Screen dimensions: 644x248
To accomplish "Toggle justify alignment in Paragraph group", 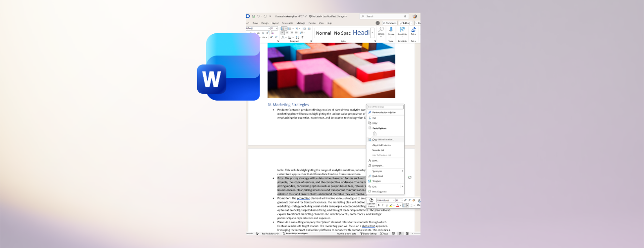I will point(296,33).
